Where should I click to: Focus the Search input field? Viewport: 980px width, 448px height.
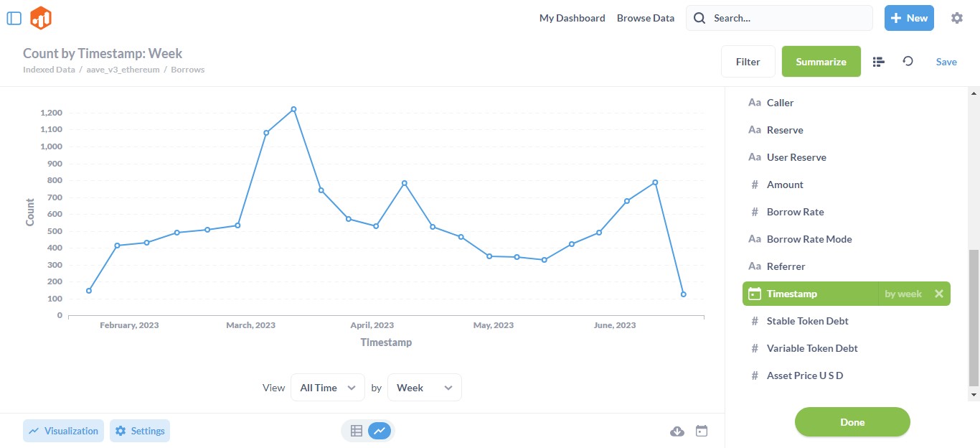click(x=788, y=18)
